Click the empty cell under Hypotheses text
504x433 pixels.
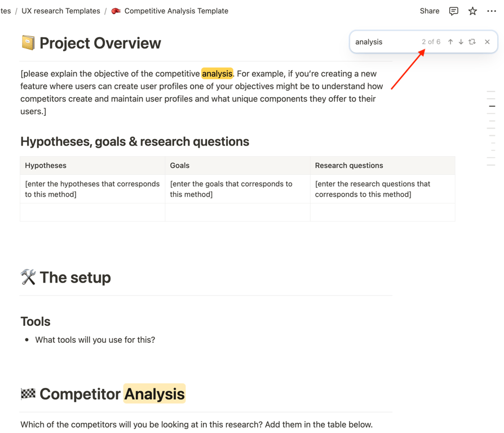[x=92, y=213]
